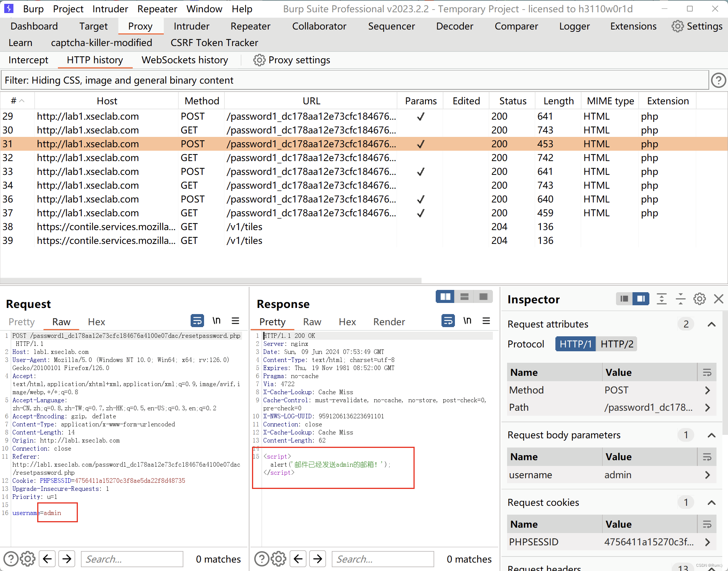Open Inspector settings gear icon
Viewport: 728px width, 571px height.
coord(700,299)
